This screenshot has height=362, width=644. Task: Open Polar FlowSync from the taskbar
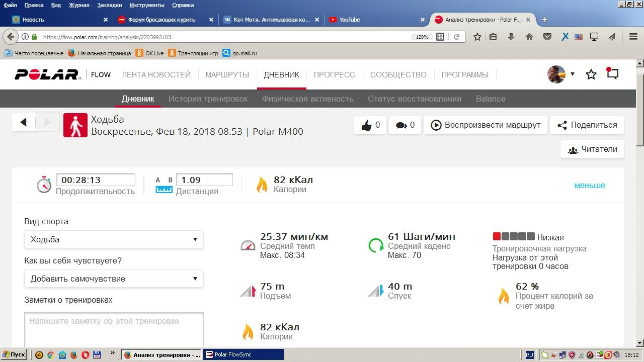point(243,354)
